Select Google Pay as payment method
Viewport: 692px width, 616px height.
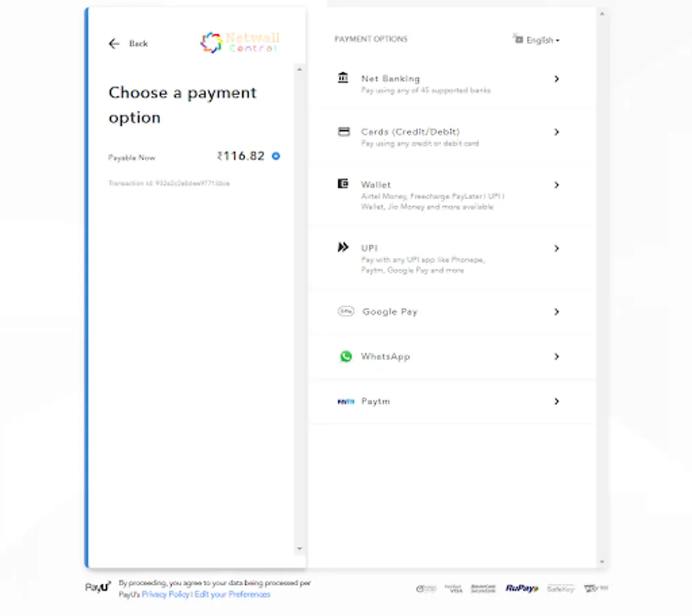452,312
